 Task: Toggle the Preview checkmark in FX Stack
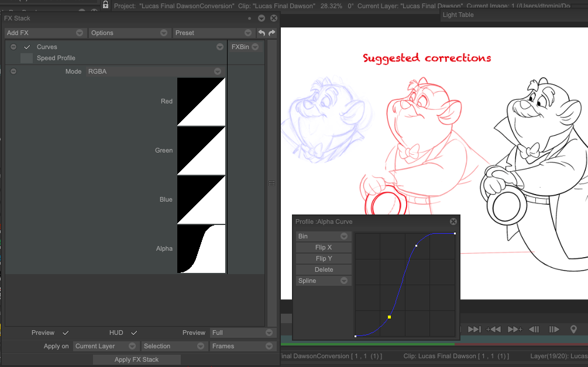66,333
